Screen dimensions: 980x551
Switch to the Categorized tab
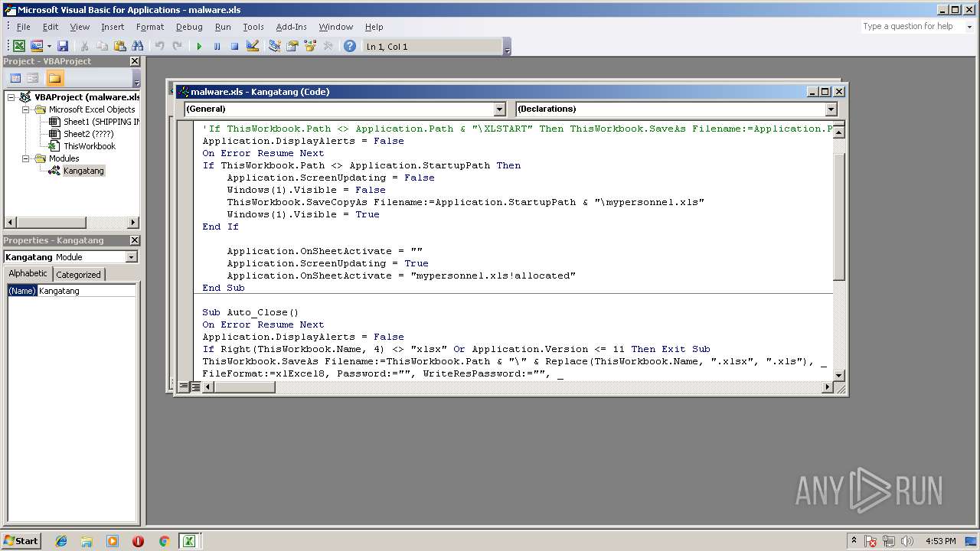click(78, 275)
